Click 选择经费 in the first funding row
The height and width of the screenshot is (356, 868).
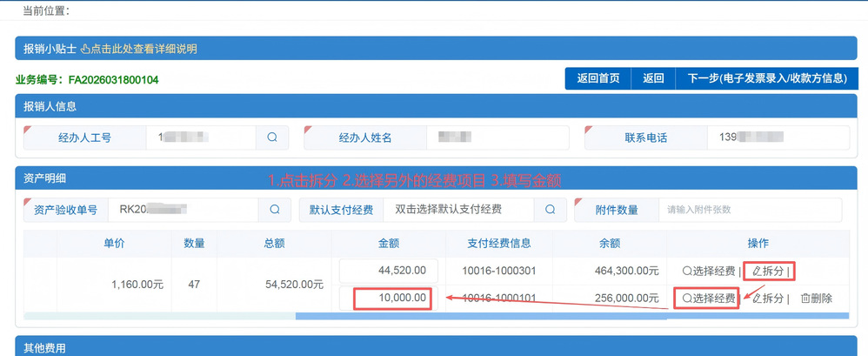(x=709, y=271)
